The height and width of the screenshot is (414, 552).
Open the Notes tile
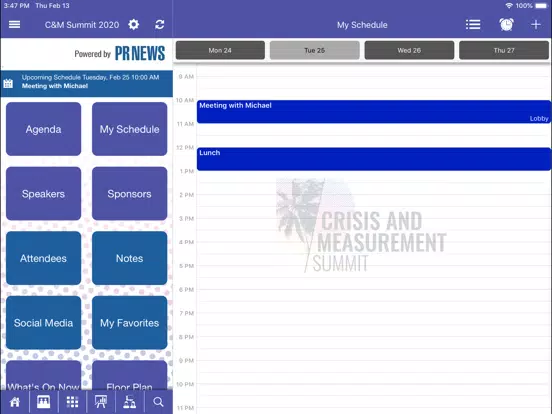click(x=130, y=258)
